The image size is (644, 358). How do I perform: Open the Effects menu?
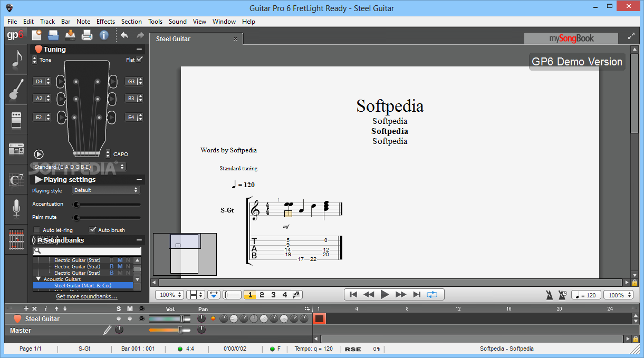(105, 22)
